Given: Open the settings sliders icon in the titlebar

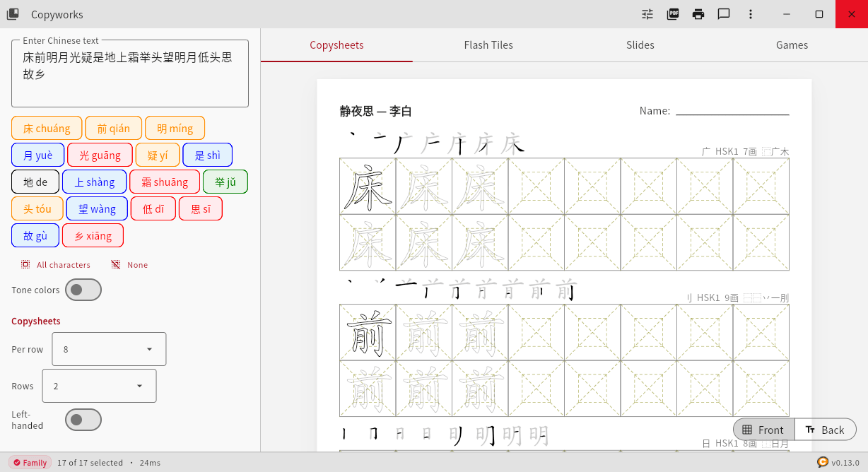Looking at the screenshot, I should (647, 14).
